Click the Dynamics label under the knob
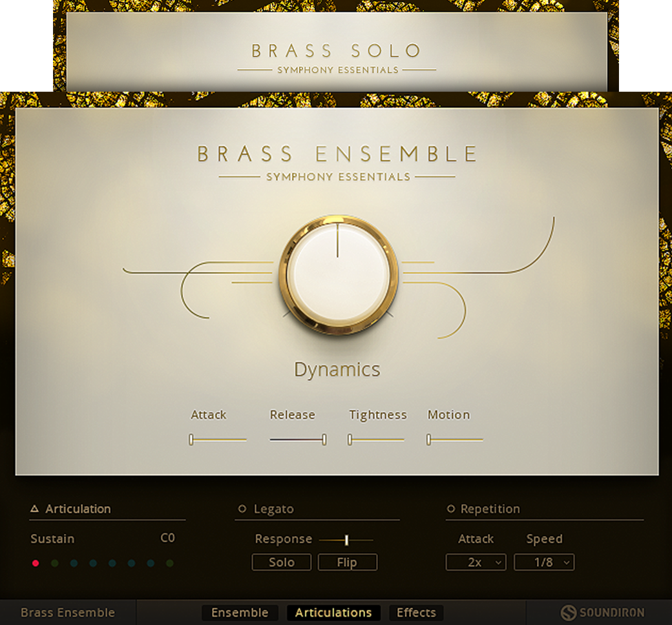 point(337,370)
